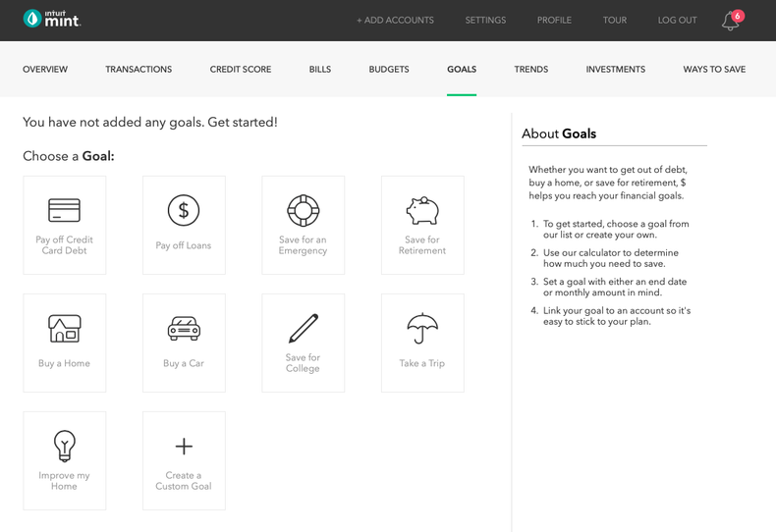776x532 pixels.
Task: Go to the Credit Score tab
Action: point(241,70)
